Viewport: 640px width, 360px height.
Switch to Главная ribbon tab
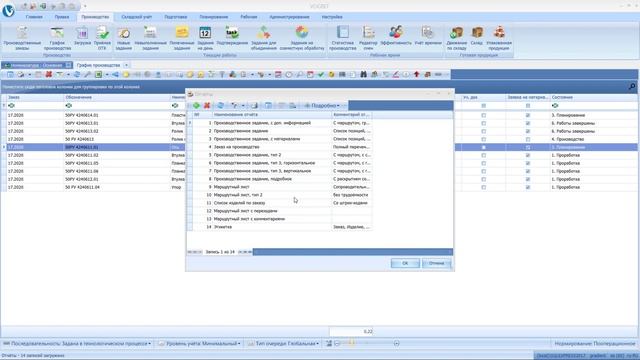coord(34,17)
